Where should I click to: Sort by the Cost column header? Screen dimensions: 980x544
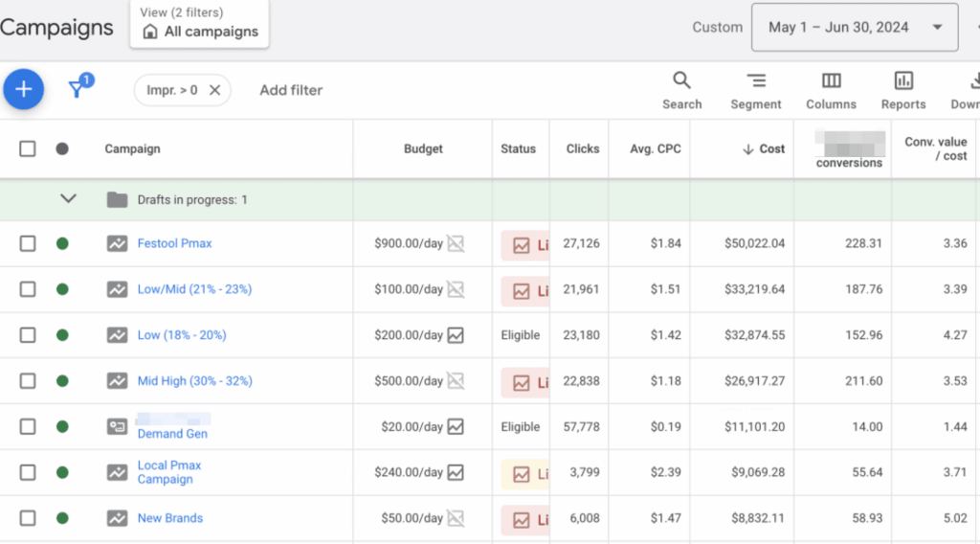(x=764, y=148)
